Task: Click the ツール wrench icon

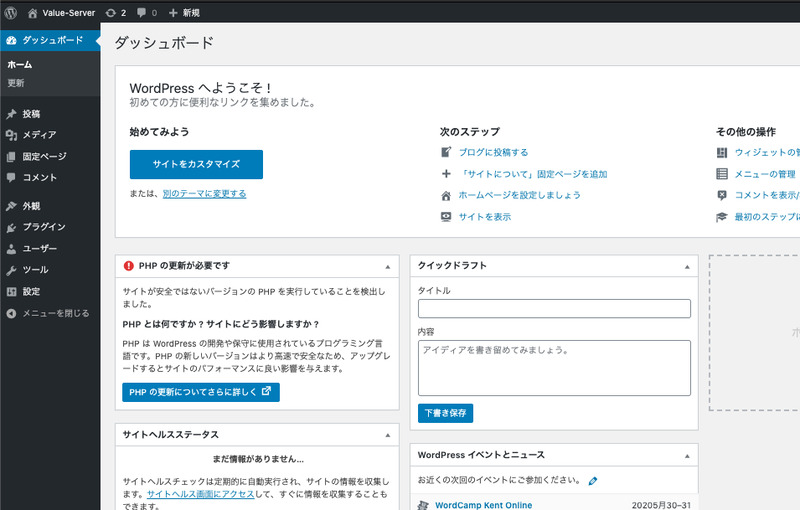Action: click(11, 270)
